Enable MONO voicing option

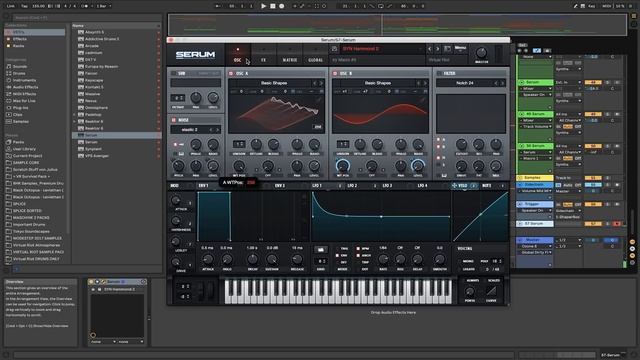coord(469,261)
